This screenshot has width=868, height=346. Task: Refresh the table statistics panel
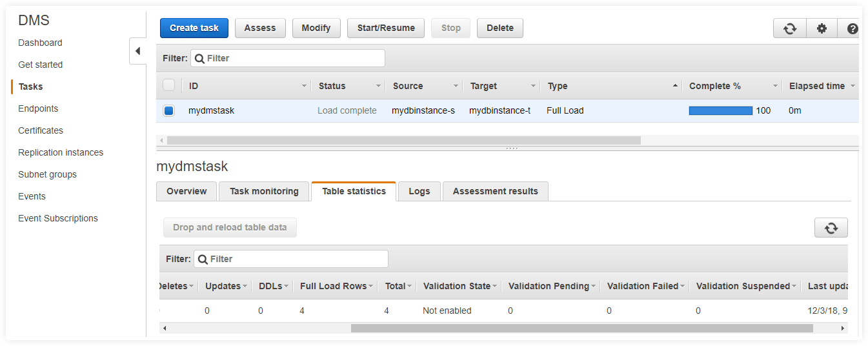click(831, 228)
